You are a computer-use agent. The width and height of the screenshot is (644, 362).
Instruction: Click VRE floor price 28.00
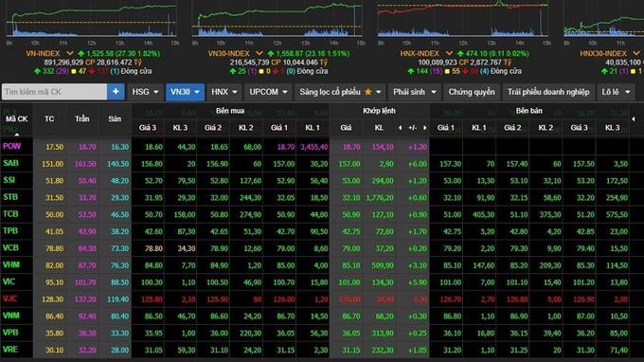pos(119,350)
